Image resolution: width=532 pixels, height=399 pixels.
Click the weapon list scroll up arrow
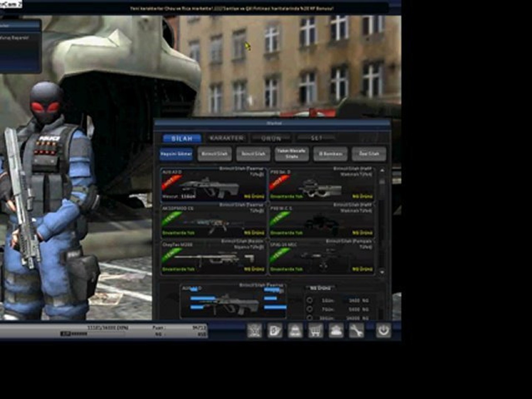pyautogui.click(x=382, y=171)
